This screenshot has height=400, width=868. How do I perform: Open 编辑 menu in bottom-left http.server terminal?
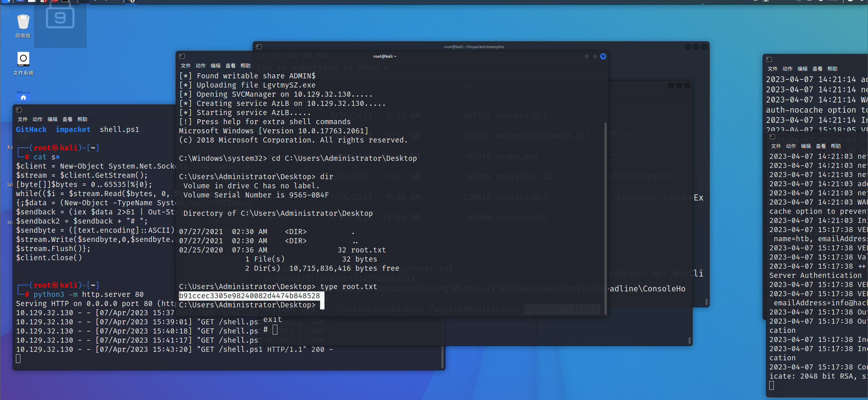(x=53, y=119)
